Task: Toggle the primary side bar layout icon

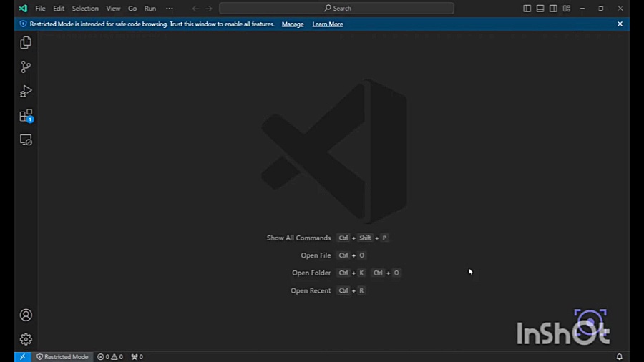Action: pos(527,8)
